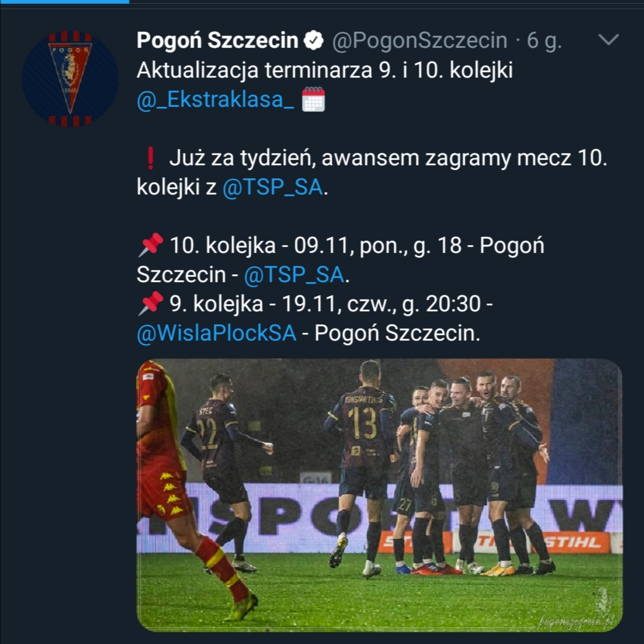The image size is (644, 644).
Task: Open the @_Ekstraklasa_ mention
Action: [215, 100]
